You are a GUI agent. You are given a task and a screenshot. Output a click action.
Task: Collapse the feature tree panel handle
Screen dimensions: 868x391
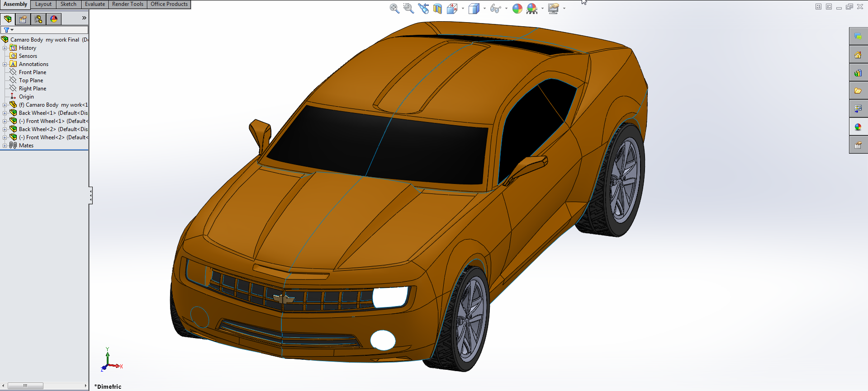point(91,196)
